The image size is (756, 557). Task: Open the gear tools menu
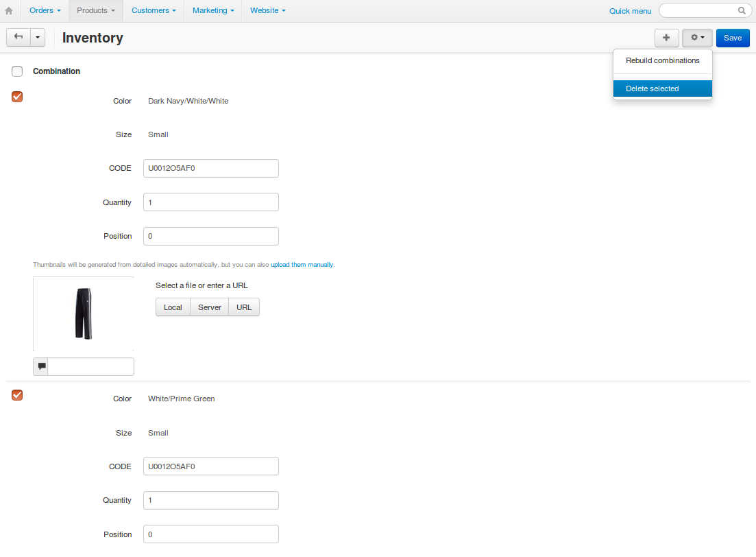pyautogui.click(x=697, y=38)
